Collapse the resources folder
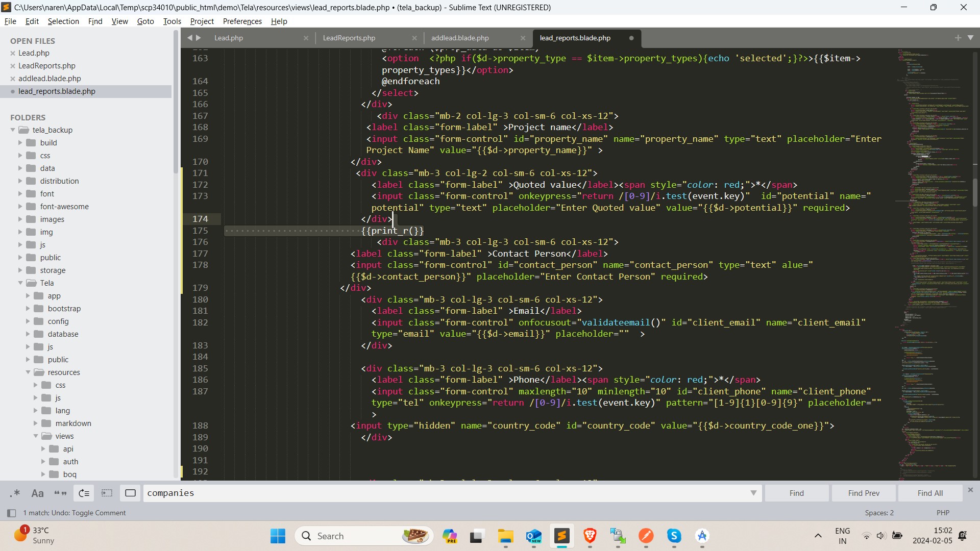980x551 pixels. 28,372
